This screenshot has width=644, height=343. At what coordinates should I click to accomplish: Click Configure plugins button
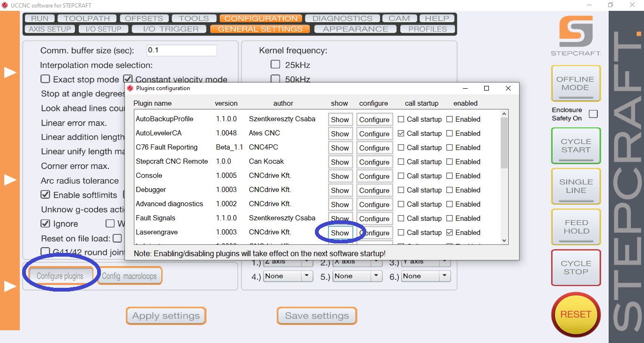click(x=60, y=276)
